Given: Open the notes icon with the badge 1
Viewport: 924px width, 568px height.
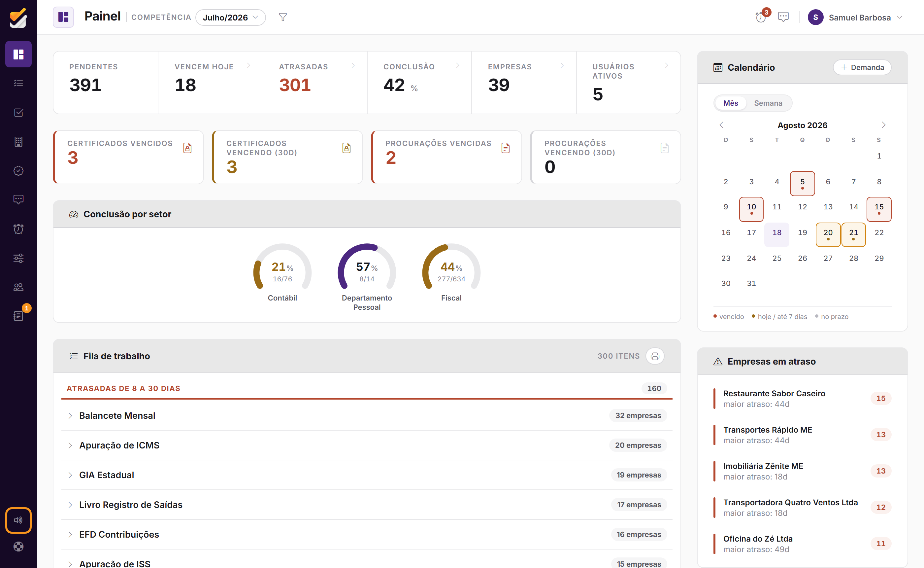Looking at the screenshot, I should click(x=18, y=316).
